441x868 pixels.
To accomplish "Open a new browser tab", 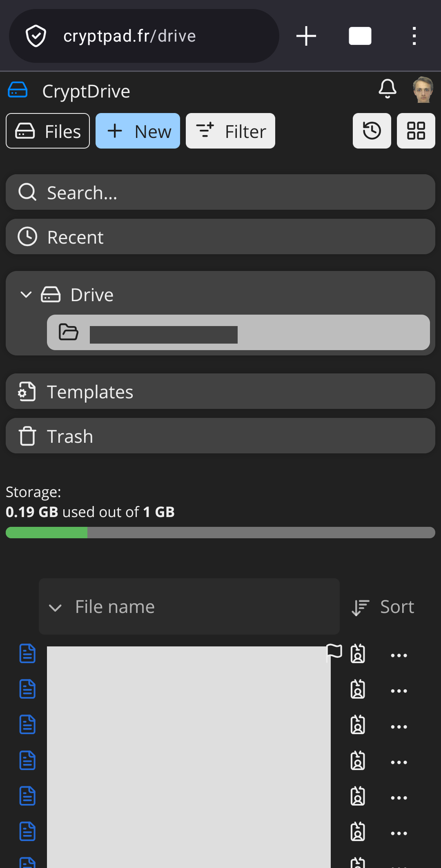I will coord(306,36).
